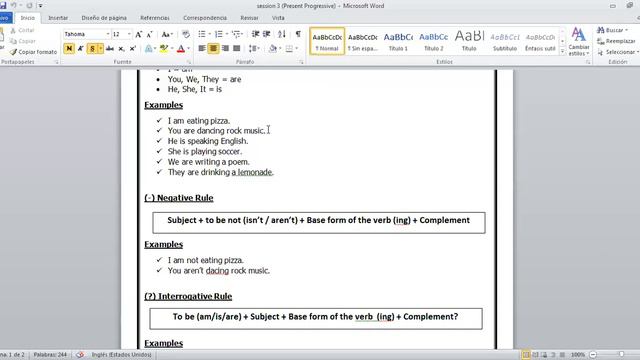Click the multilevel list icon
The width and height of the screenshot is (640, 360).
(x=236, y=34)
